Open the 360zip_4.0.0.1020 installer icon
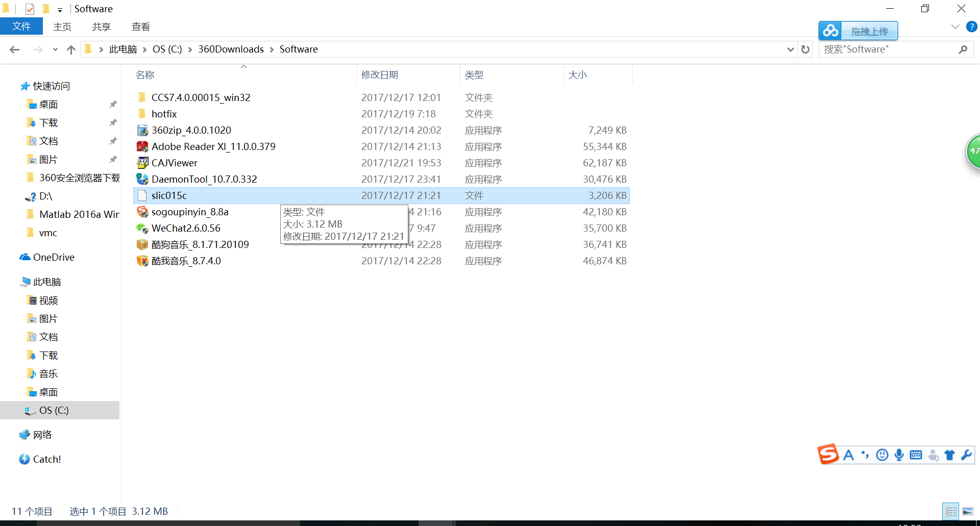980x526 pixels. point(142,131)
